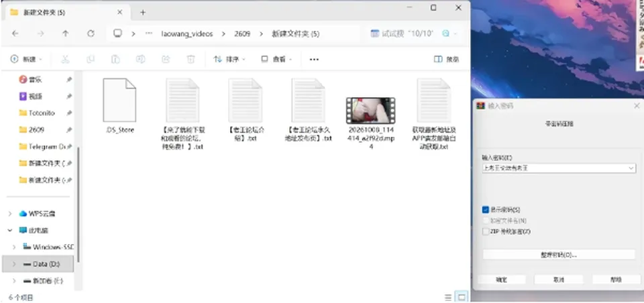This screenshot has height=303, width=644.
Task: Confirm password with 确定 button
Action: (x=502, y=279)
